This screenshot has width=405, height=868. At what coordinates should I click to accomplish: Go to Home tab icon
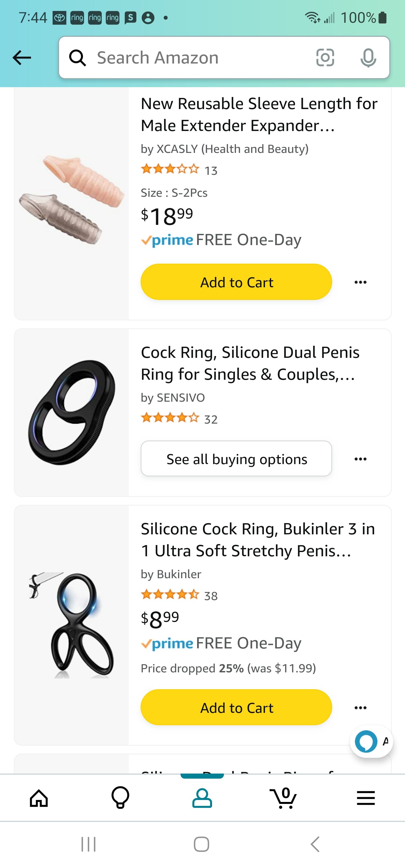[x=39, y=798]
